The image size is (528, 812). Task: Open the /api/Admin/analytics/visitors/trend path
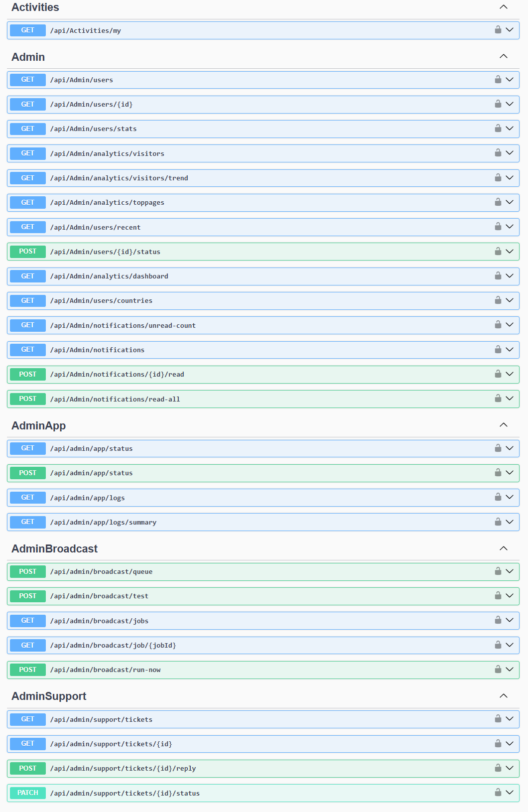point(119,178)
